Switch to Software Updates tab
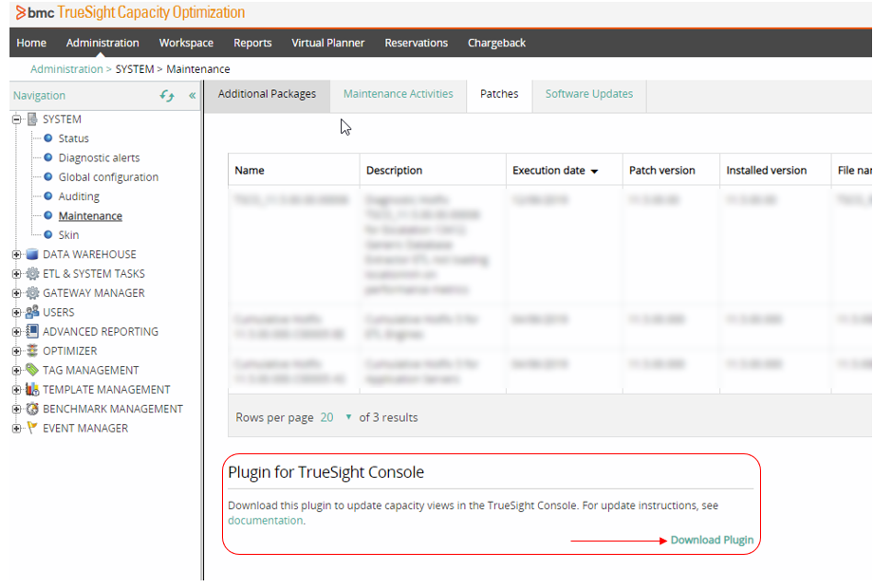The height and width of the screenshot is (588, 892). (x=589, y=94)
